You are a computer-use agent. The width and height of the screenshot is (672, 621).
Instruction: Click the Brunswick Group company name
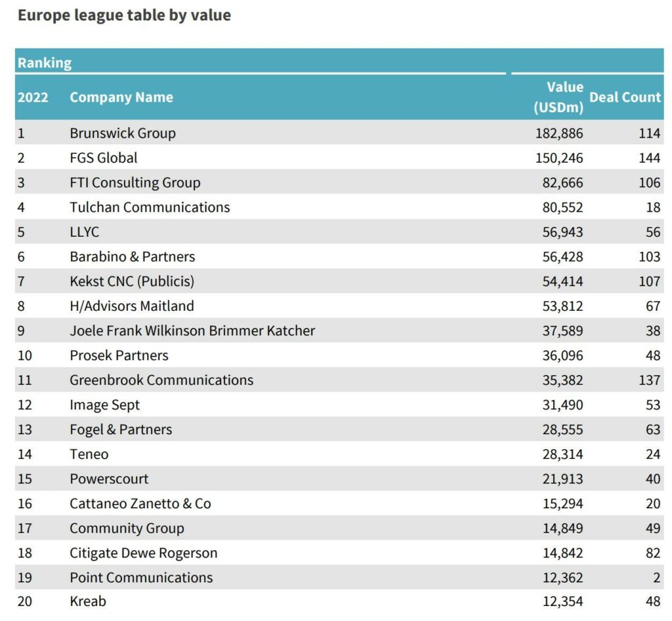pyautogui.click(x=123, y=133)
